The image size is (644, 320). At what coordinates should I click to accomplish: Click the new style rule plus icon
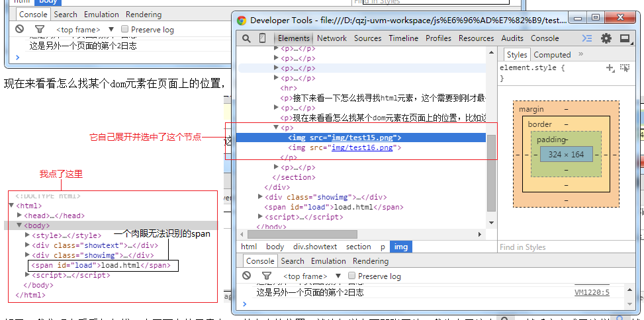tap(610, 68)
